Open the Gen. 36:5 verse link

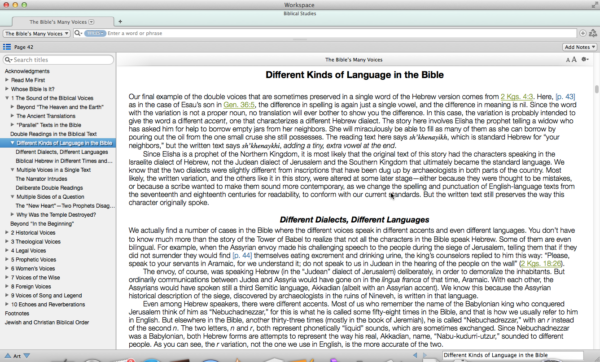click(x=239, y=104)
